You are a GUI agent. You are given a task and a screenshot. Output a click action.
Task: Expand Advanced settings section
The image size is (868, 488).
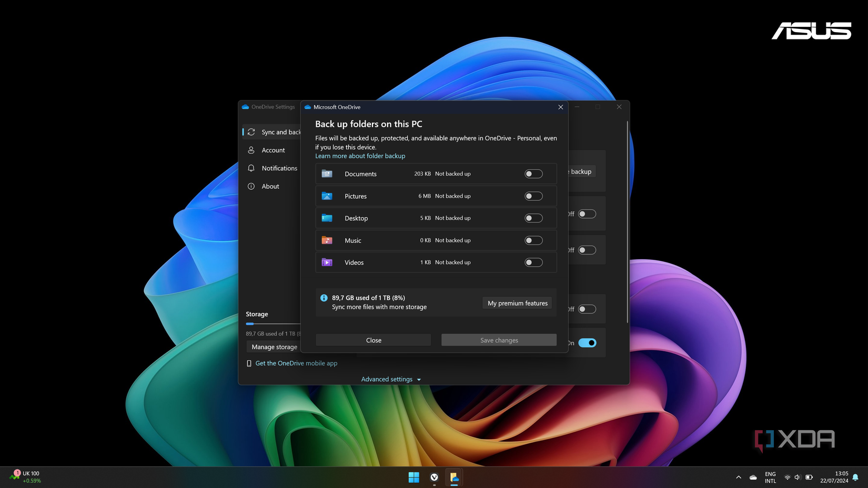click(391, 379)
